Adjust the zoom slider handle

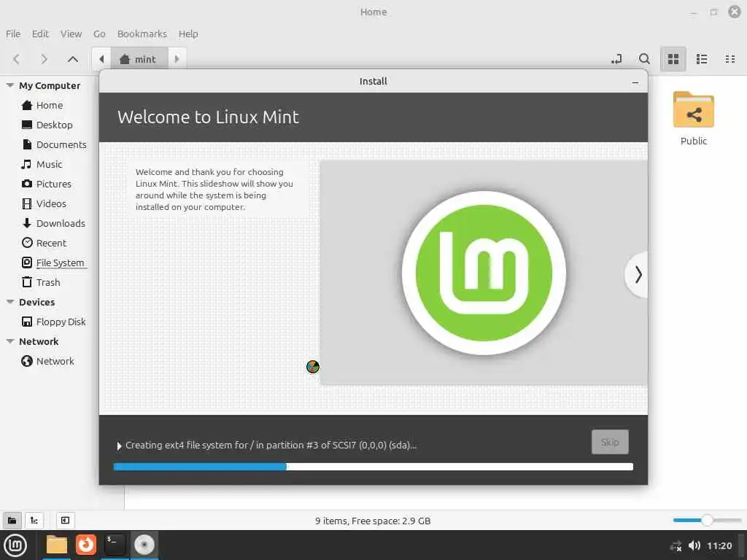tap(707, 520)
